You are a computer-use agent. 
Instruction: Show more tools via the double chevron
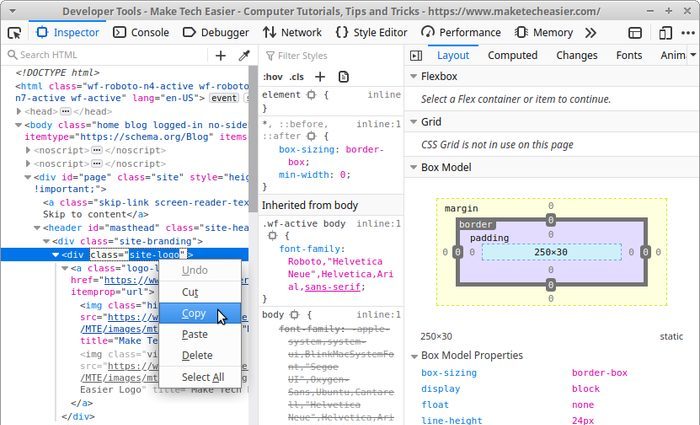coord(591,33)
